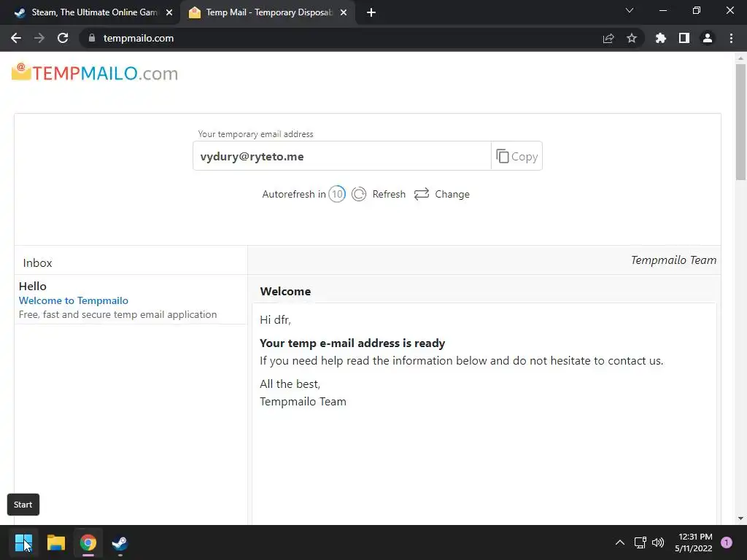Toggle the Chrome side panel
The height and width of the screenshot is (560, 747).
click(x=684, y=38)
